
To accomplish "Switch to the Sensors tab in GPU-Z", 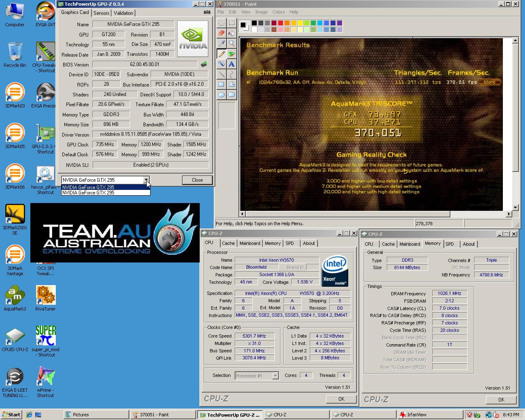I will [x=101, y=13].
